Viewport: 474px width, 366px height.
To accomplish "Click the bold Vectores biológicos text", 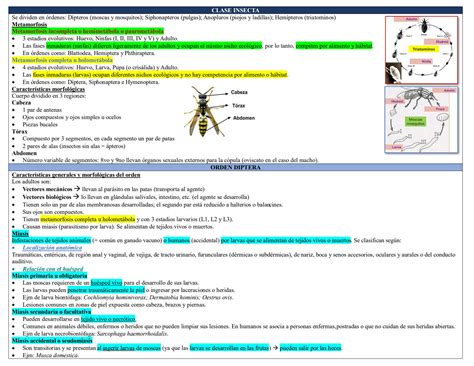I will point(47,197).
